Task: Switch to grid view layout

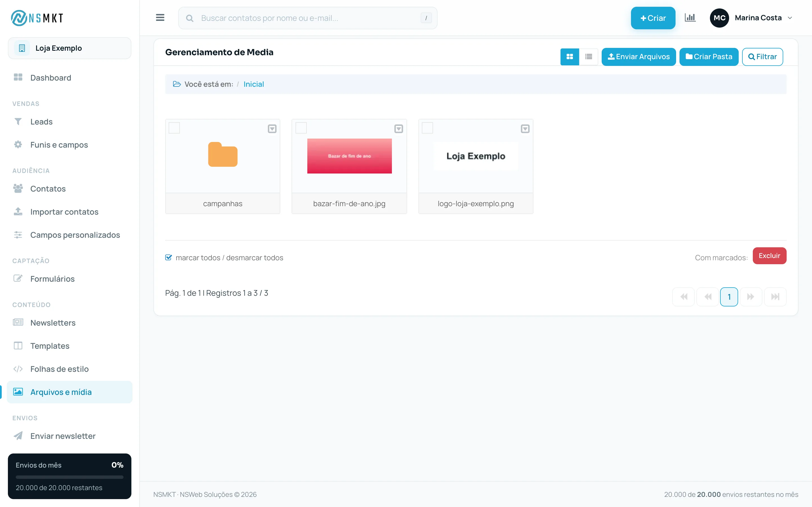Action: 570,57
